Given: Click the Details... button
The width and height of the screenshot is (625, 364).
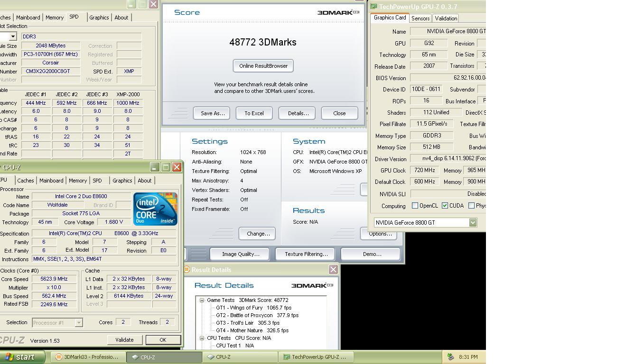Looking at the screenshot, I should (298, 113).
